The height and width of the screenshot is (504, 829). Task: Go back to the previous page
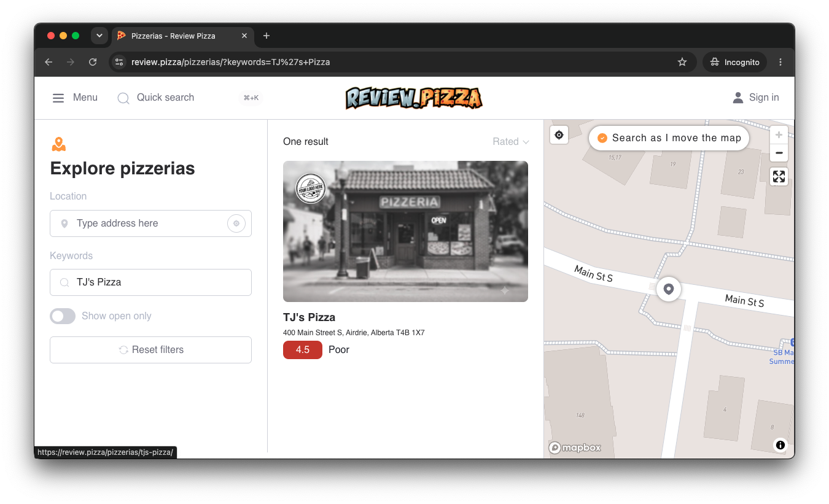pos(49,62)
